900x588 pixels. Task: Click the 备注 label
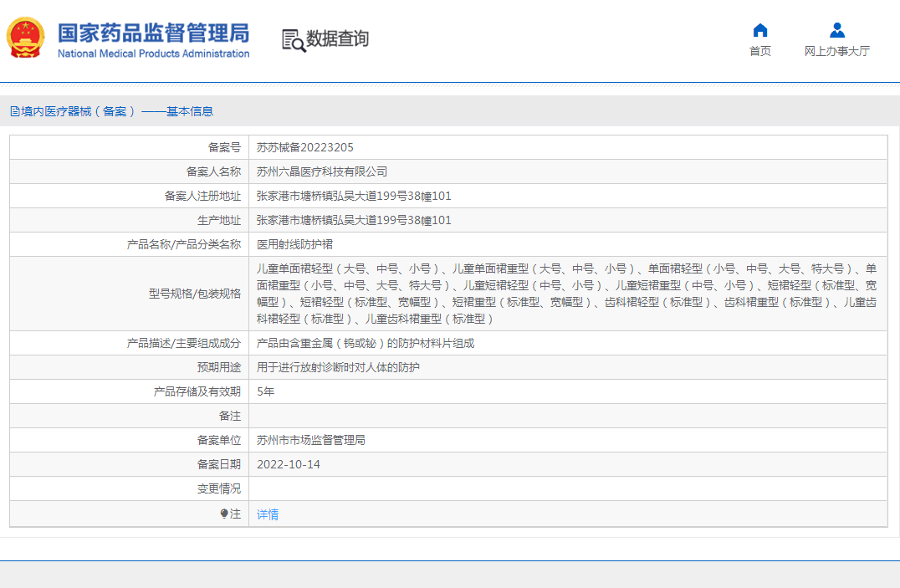click(230, 416)
